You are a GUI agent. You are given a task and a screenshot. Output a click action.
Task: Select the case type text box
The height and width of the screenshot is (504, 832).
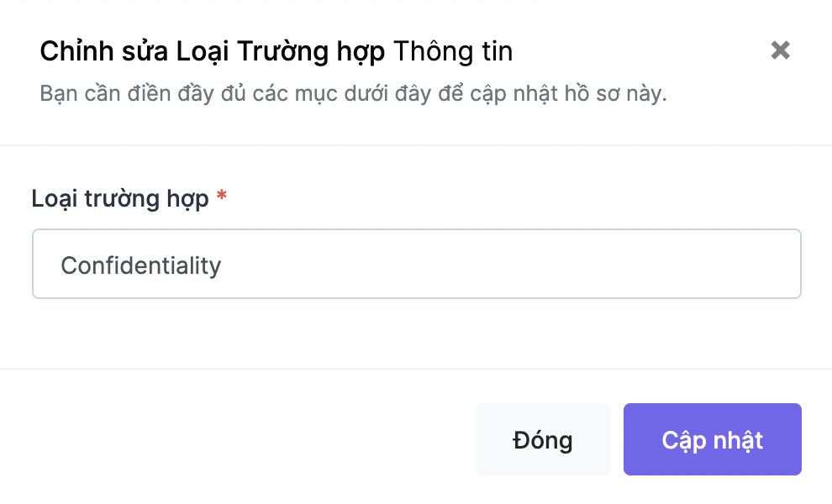click(417, 264)
